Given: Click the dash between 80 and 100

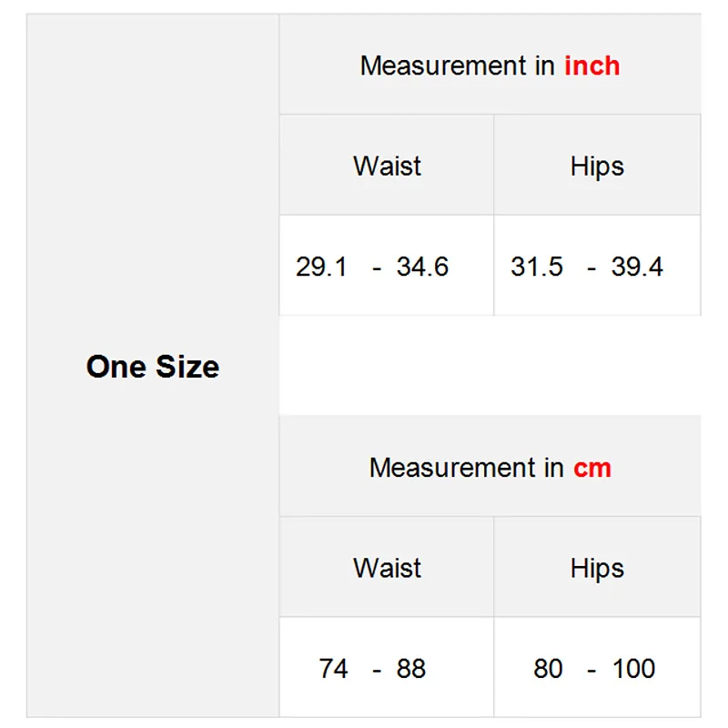Looking at the screenshot, I should pos(592,671).
